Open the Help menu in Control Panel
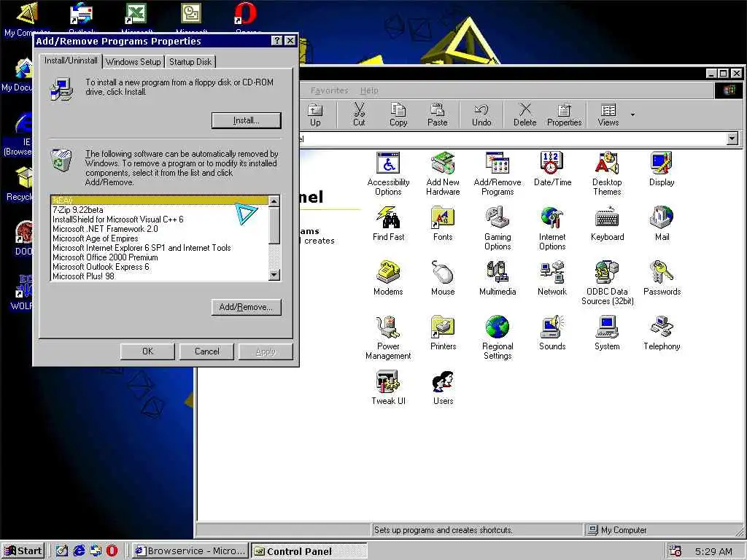 click(368, 90)
